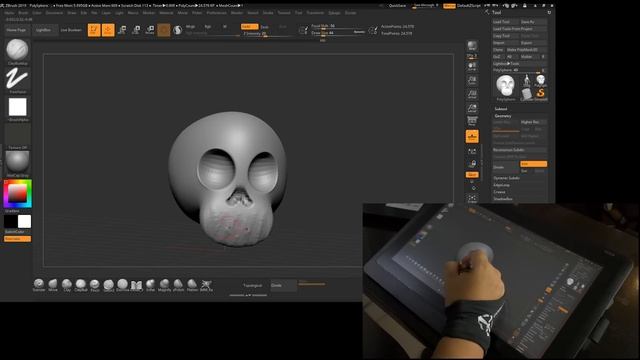640x360 pixels.
Task: Click Make PolyMesh3D button
Action: (x=527, y=50)
